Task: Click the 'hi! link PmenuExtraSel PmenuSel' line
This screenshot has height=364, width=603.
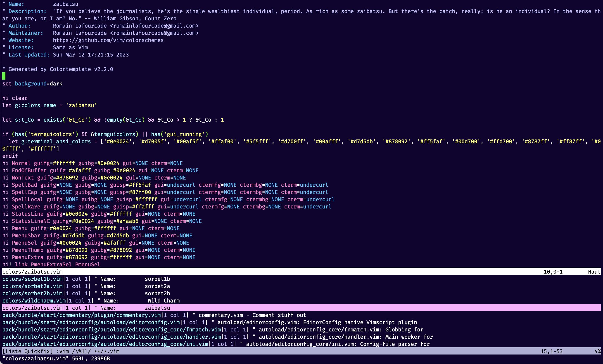Action: click(51, 265)
